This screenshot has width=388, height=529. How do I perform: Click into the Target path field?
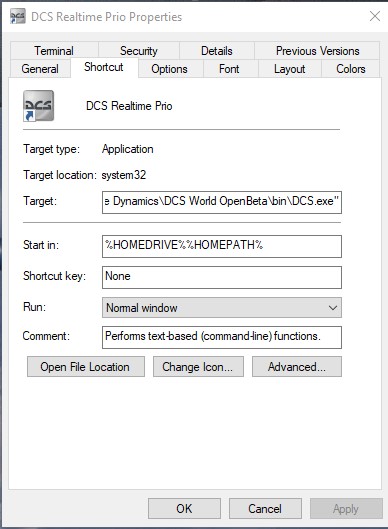pyautogui.click(x=222, y=202)
